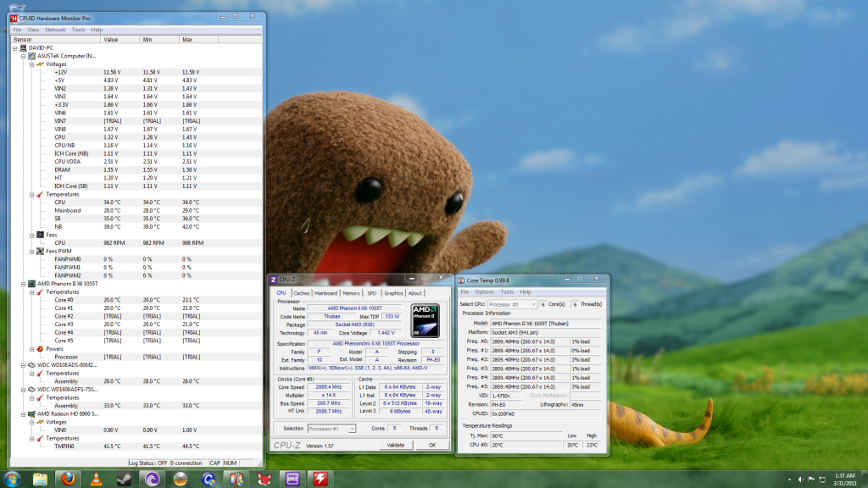This screenshot has height=488, width=868.
Task: Switch to About tab in CPU-Z
Action: coord(415,293)
